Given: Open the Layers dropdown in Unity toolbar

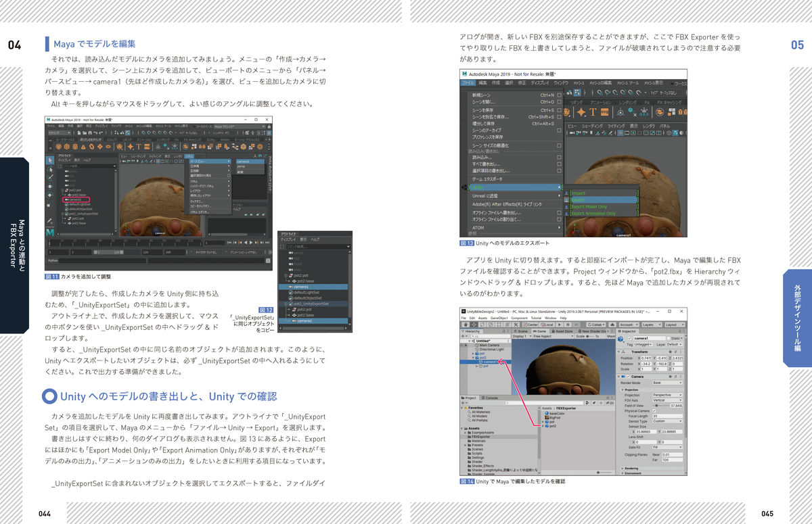Looking at the screenshot, I should coord(652,325).
